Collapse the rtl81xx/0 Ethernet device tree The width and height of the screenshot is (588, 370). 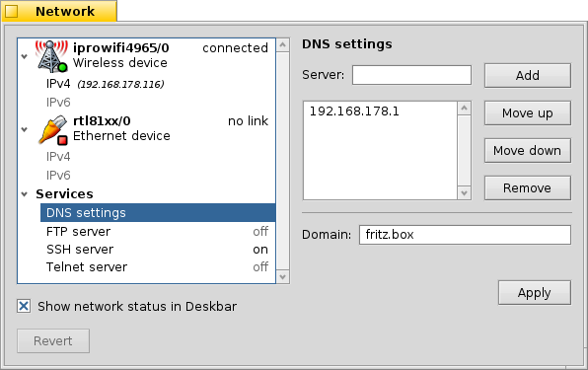pos(25,129)
